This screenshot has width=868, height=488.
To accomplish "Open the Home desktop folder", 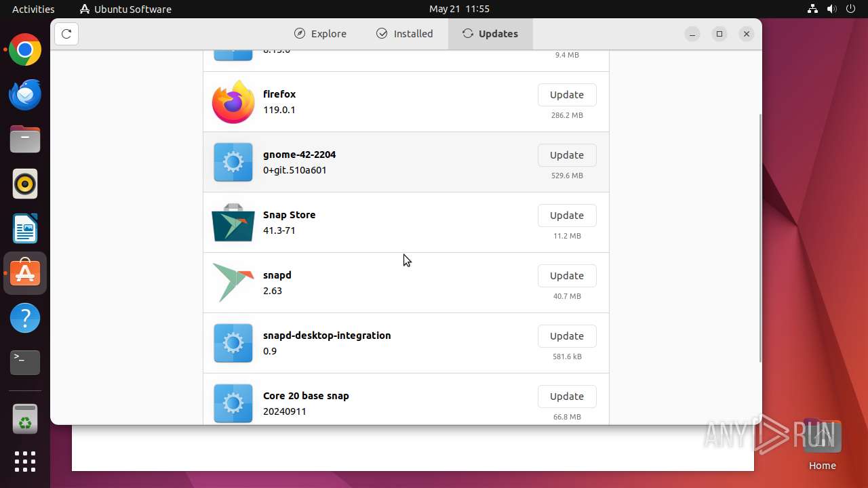I will click(x=822, y=446).
